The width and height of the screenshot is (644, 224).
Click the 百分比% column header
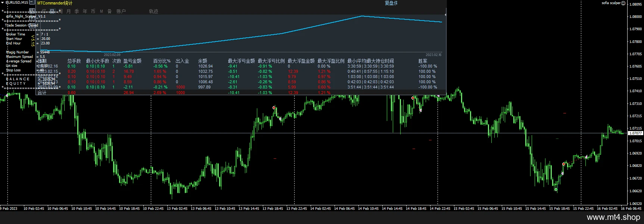[x=162, y=61]
